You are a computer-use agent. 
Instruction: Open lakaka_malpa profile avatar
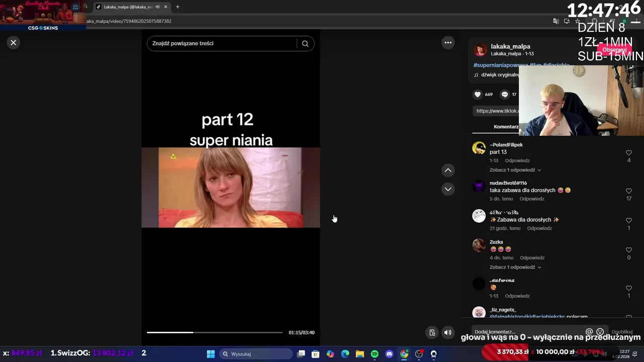tap(480, 50)
